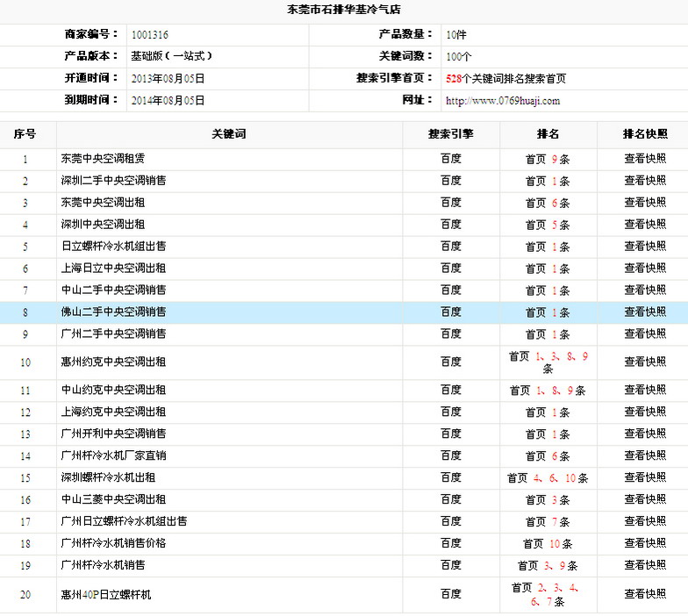The image size is (688, 616).
Task: Select keyword 日立螺杆冷水机组出售
Action: click(x=113, y=247)
